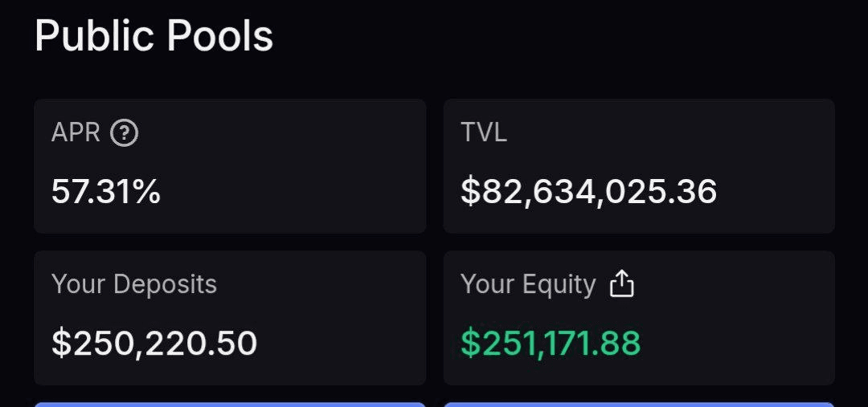
Task: Click the dollar sign of the TVL amount
Action: pyautogui.click(x=469, y=192)
